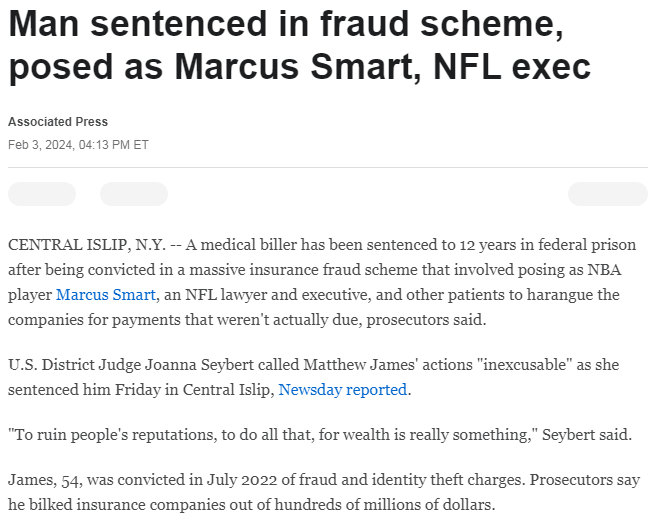Image resolution: width=669 pixels, height=520 pixels.
Task: Click the second placeholder pill below the divider
Action: click(134, 194)
